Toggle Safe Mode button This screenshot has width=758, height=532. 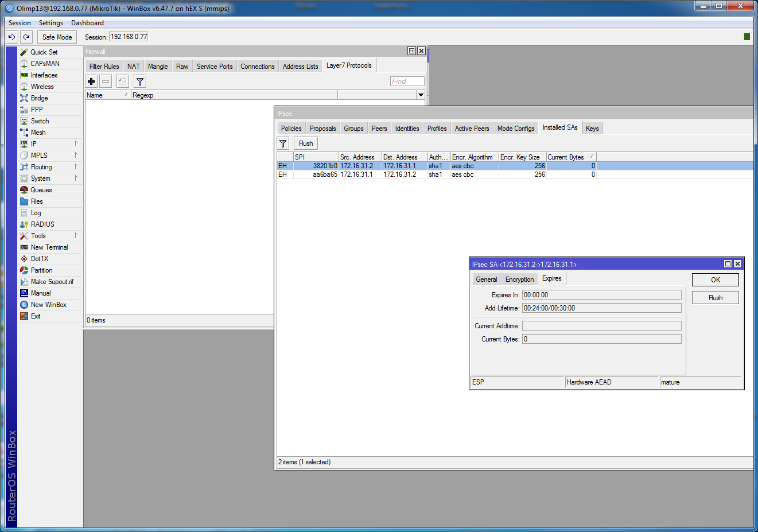pos(57,37)
